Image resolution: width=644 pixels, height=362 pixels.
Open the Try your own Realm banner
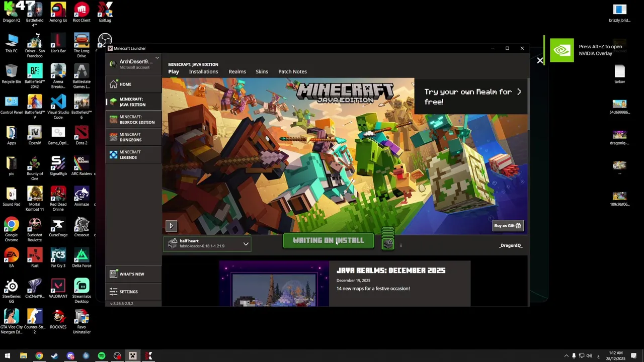471,97
